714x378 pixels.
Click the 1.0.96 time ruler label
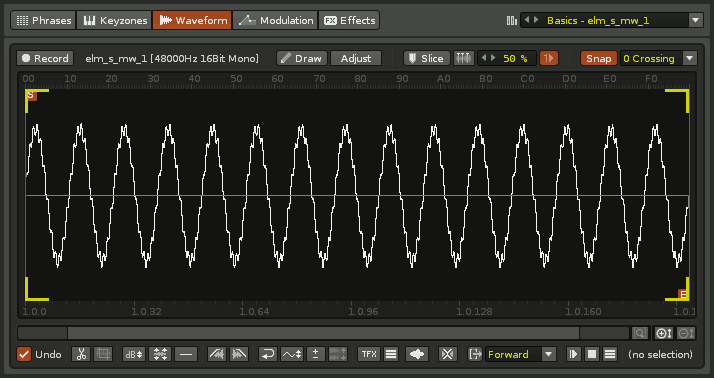(x=363, y=312)
